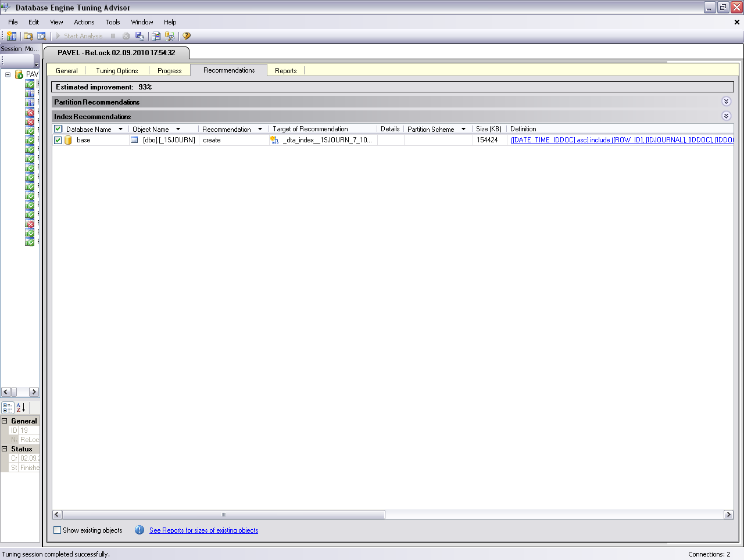The image size is (744, 560).
Task: Expand the Partition Recommendations section chevron
Action: (x=726, y=102)
